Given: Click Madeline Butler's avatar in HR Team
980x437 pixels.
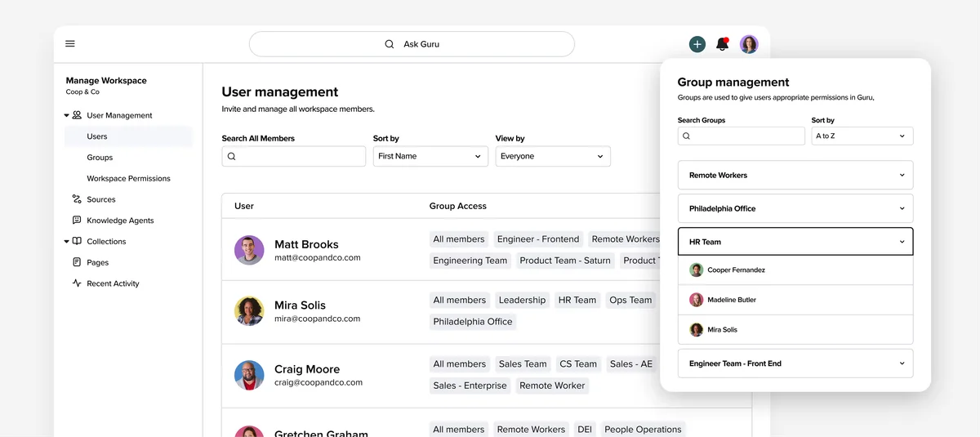Looking at the screenshot, I should tap(697, 300).
